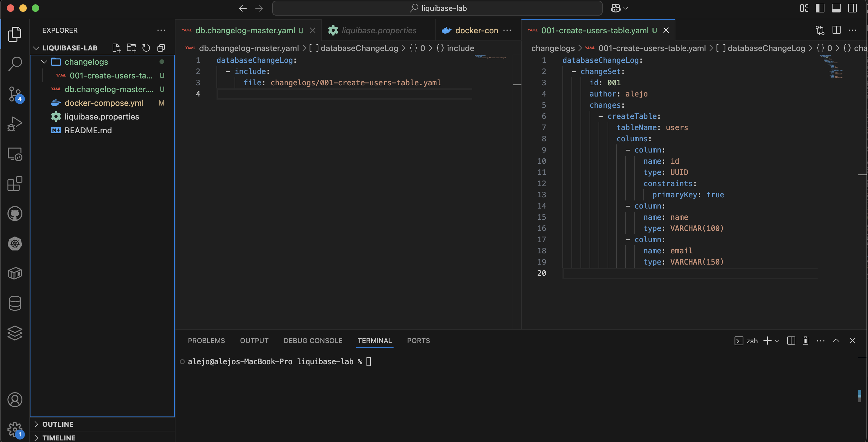Screen dimensions: 868x442
Task: Open Database view in activity bar
Action: [15, 303]
